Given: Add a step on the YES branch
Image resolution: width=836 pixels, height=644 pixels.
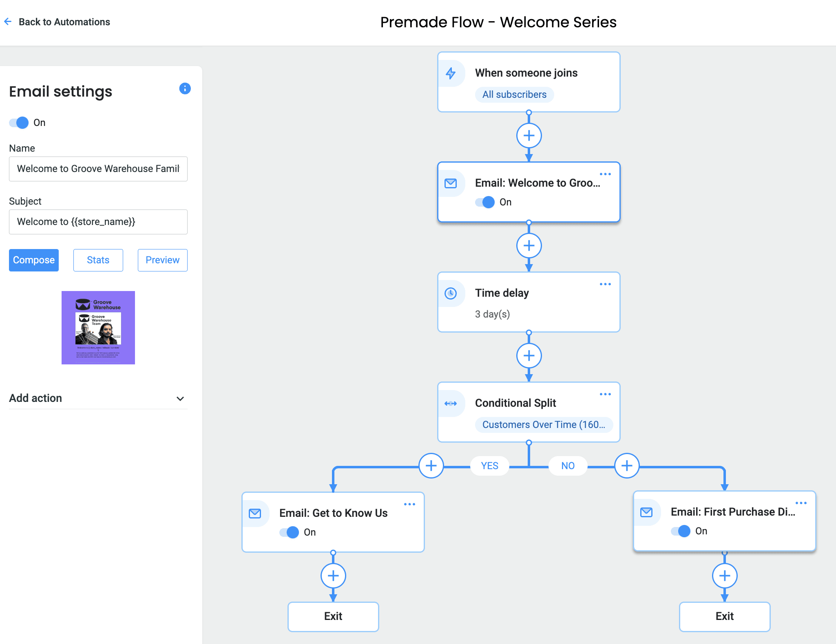Looking at the screenshot, I should (431, 465).
